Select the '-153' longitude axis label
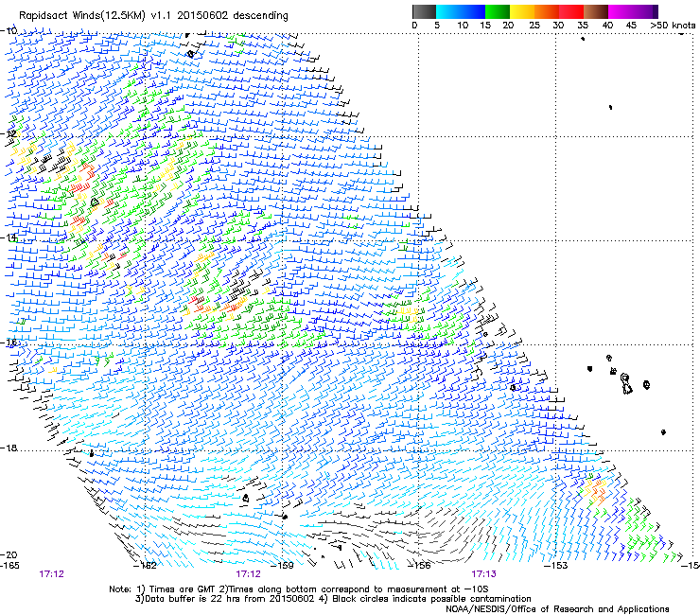This screenshot has height=615, width=700. point(556,566)
